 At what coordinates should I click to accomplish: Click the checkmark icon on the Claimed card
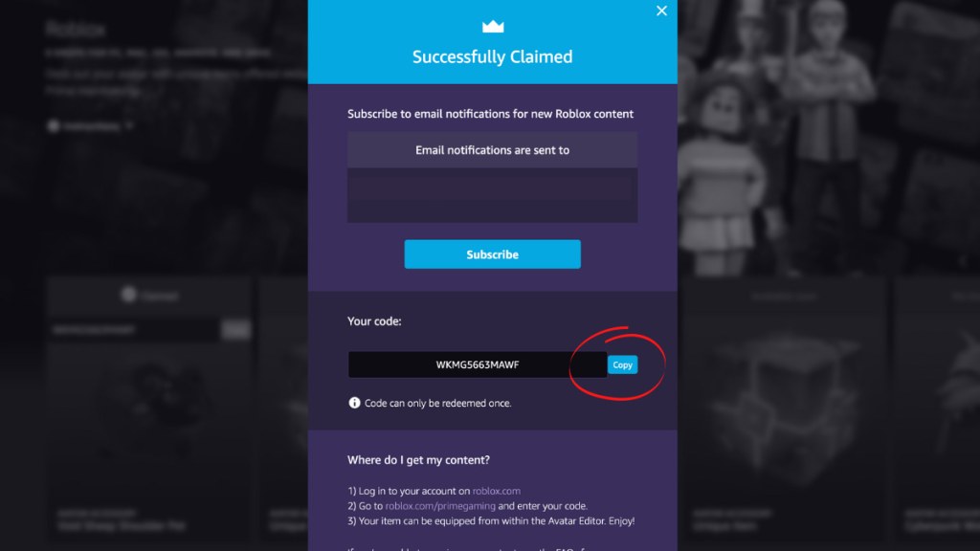tap(129, 295)
